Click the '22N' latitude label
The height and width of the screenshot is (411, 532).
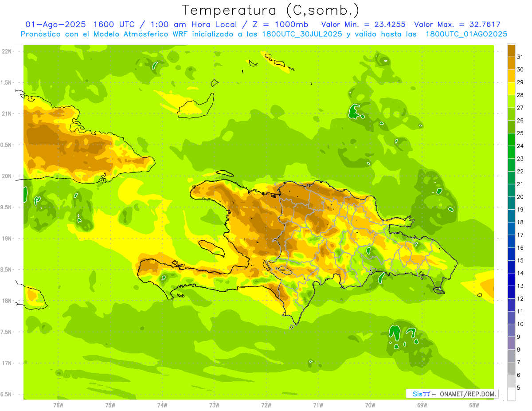pos(7,51)
